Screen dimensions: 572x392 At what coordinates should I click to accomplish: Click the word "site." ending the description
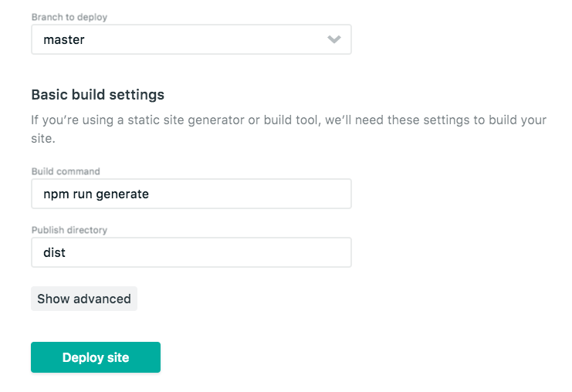(42, 140)
